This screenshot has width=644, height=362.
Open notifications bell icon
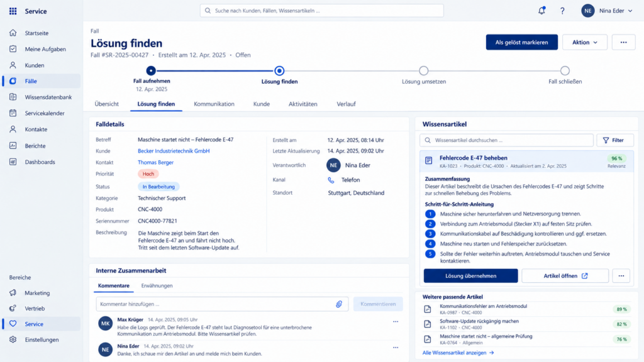[x=541, y=11]
